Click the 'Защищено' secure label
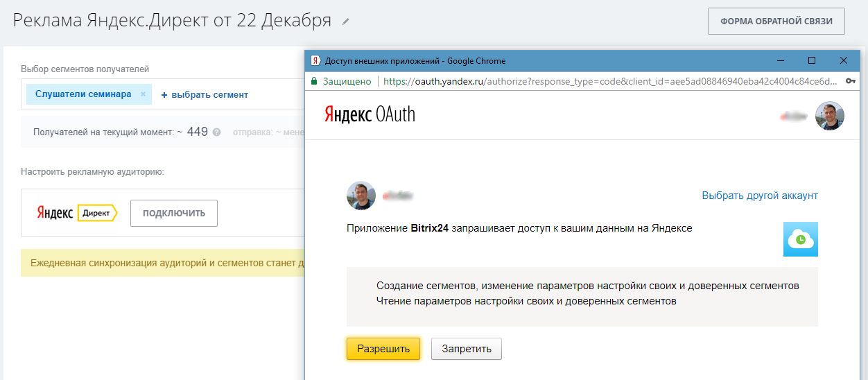 coord(347,81)
